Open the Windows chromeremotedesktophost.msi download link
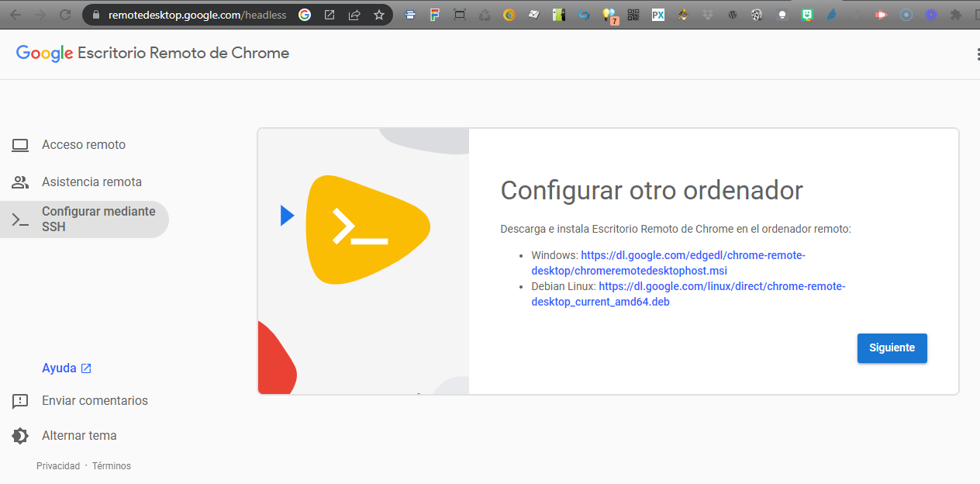This screenshot has height=484, width=980. tap(668, 263)
